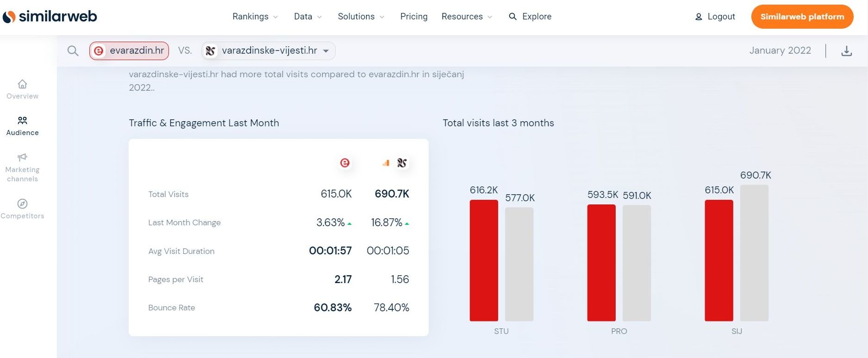Screen dimensions: 868x358
Task: Open the Overview sidebar section
Action: [22, 90]
